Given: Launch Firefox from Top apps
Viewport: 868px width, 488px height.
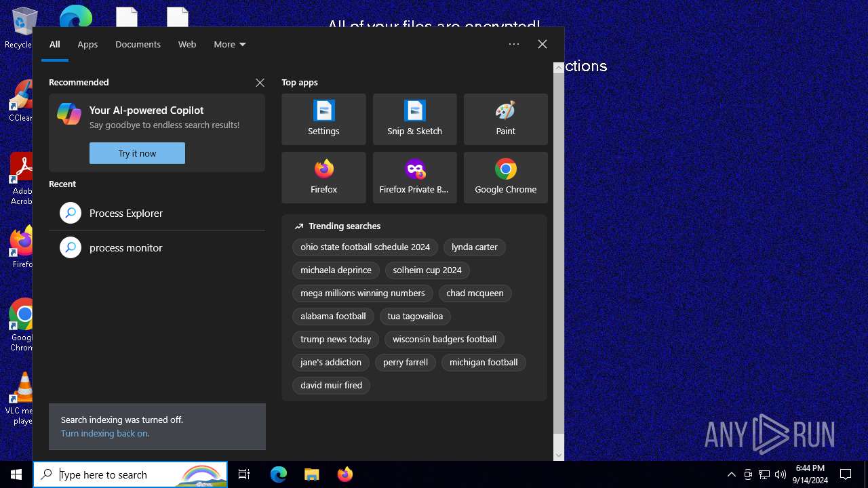Looking at the screenshot, I should 323,178.
